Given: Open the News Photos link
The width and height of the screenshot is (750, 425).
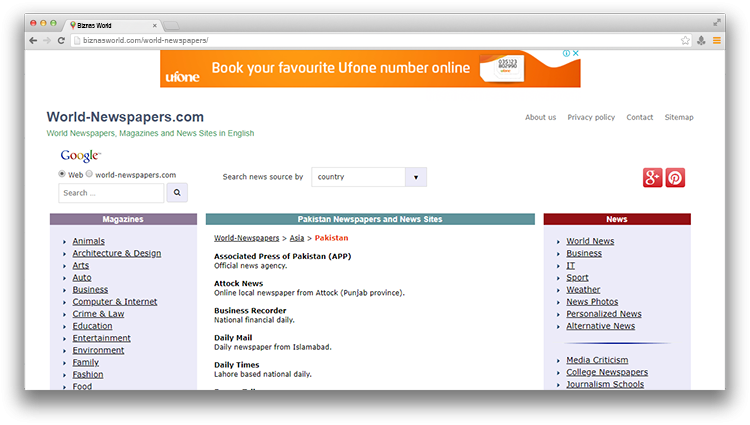Looking at the screenshot, I should 592,302.
